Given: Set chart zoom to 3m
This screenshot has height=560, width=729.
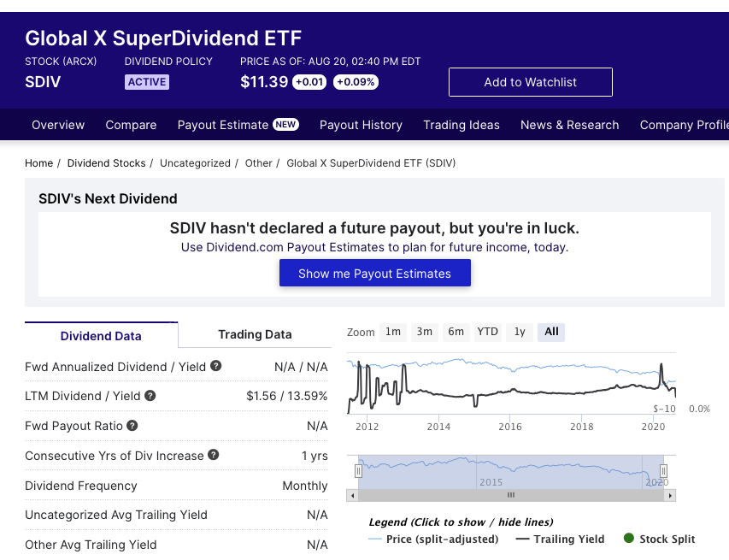Looking at the screenshot, I should pyautogui.click(x=424, y=332).
